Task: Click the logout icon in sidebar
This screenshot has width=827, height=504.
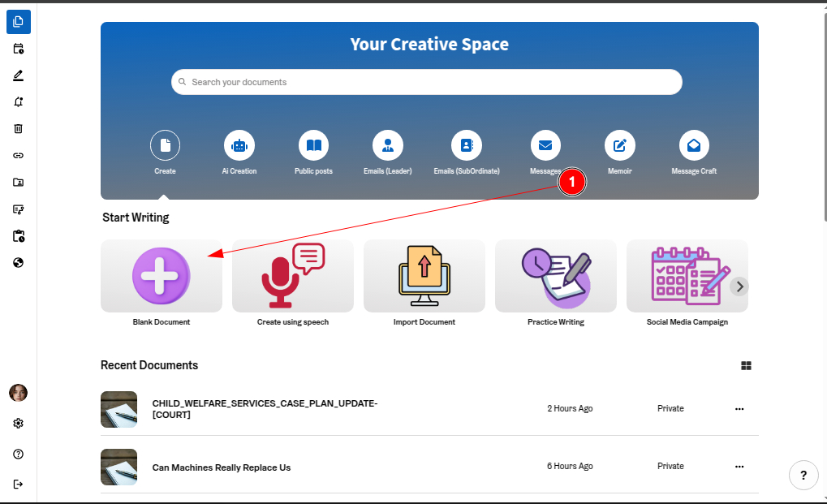Action: coord(19,485)
